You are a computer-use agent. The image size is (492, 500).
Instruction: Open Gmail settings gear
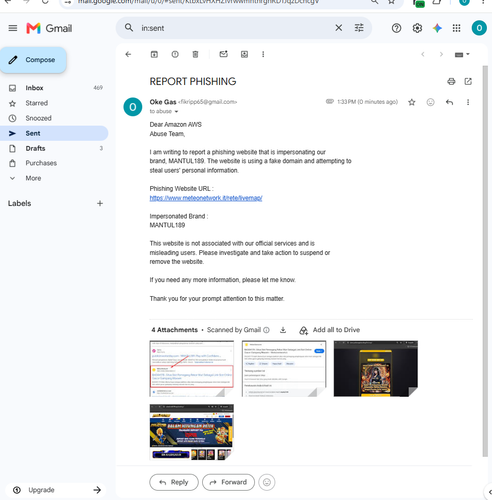coord(417,28)
